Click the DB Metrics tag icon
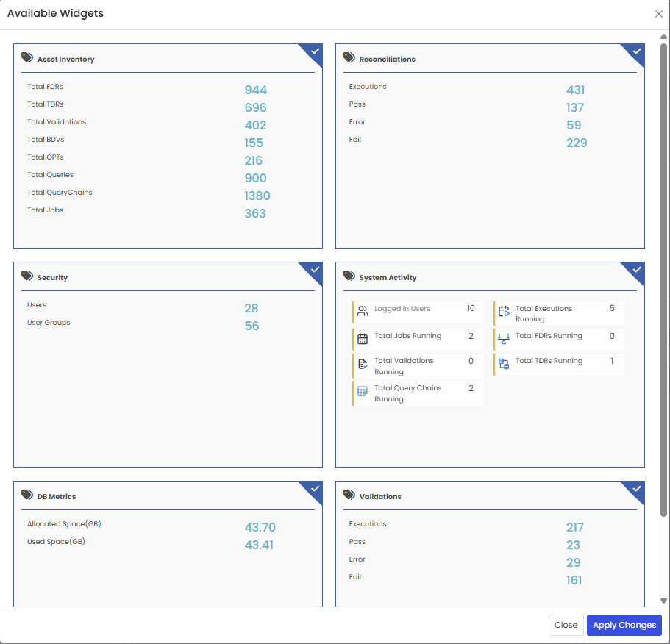Image resolution: width=670 pixels, height=644 pixels. [x=27, y=495]
